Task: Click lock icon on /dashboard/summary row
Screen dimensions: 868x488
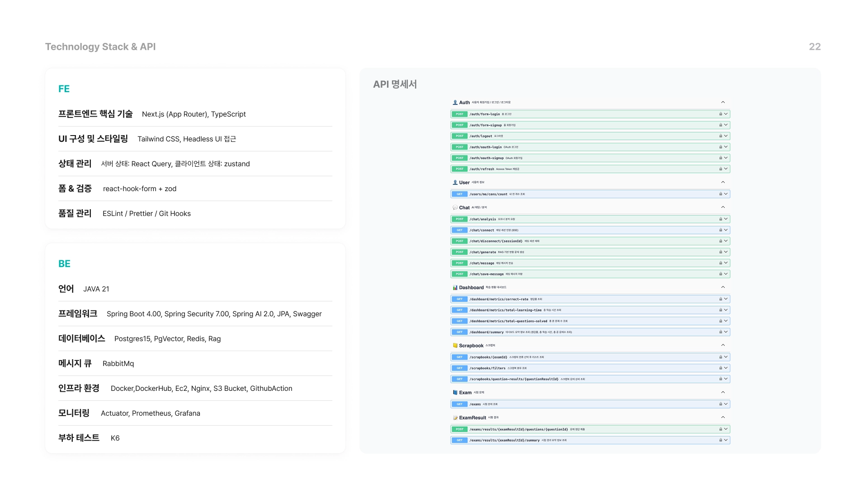Action: pos(721,332)
